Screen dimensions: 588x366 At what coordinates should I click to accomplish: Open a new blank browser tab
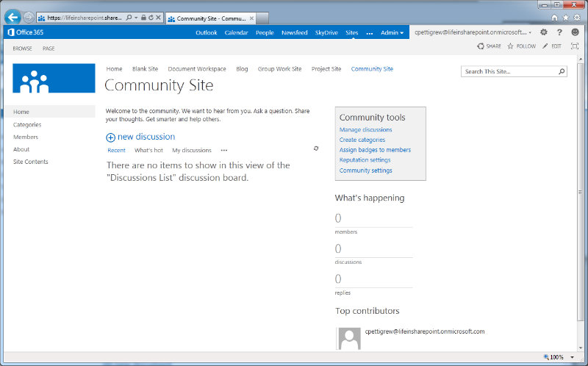tap(262, 18)
